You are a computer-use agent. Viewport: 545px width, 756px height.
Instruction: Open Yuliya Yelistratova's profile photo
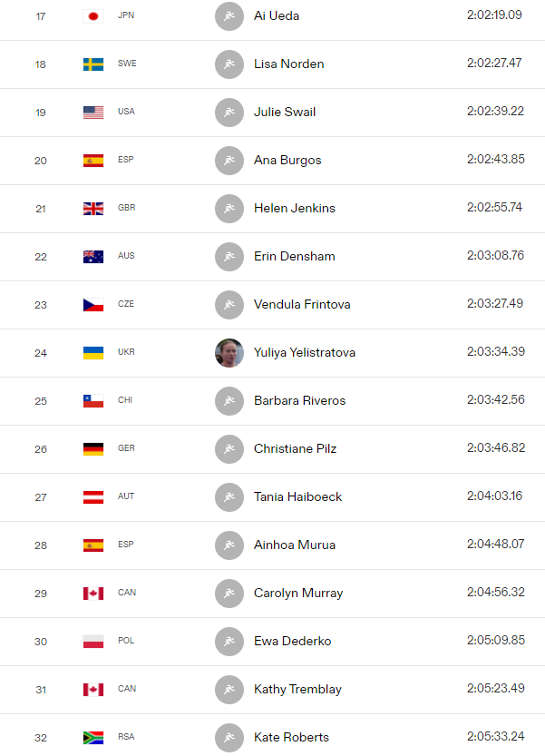229,353
